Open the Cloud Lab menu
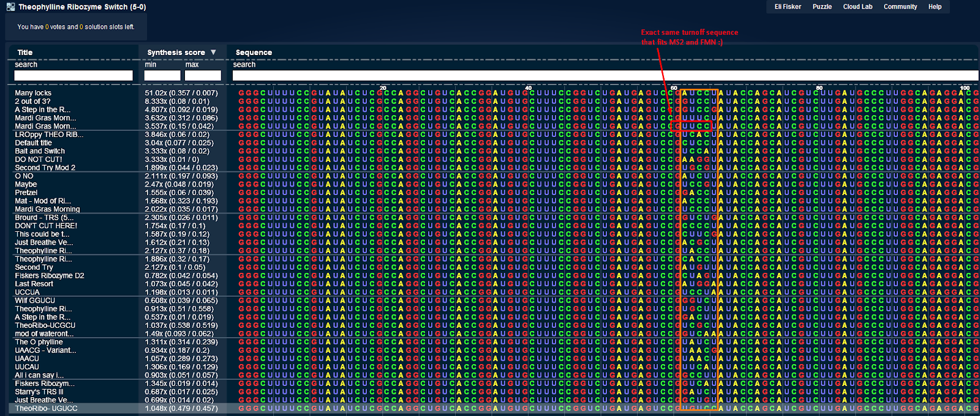The image size is (980, 416). 858,7
